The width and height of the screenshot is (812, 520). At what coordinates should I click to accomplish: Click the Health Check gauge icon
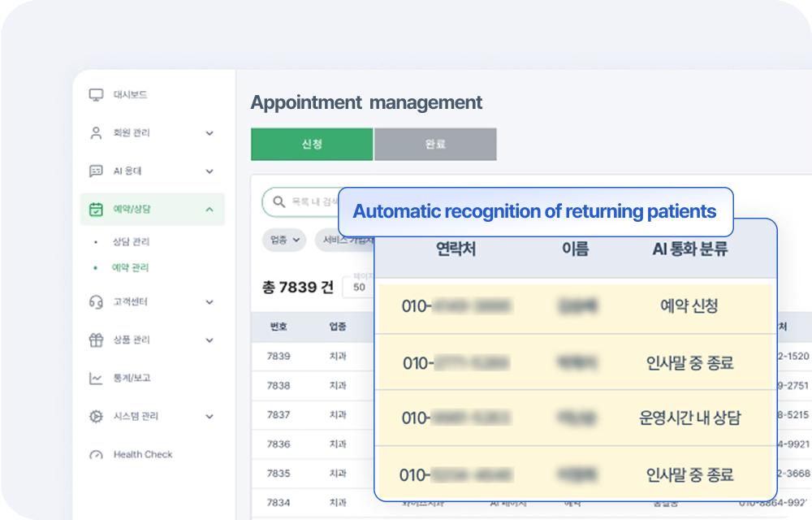point(96,455)
